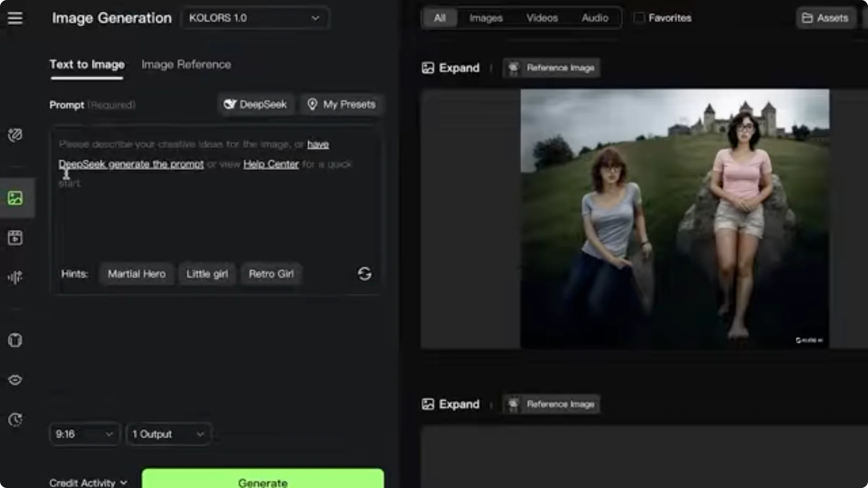Viewport: 868px width, 488px height.
Task: Click the Generate button
Action: point(262,482)
